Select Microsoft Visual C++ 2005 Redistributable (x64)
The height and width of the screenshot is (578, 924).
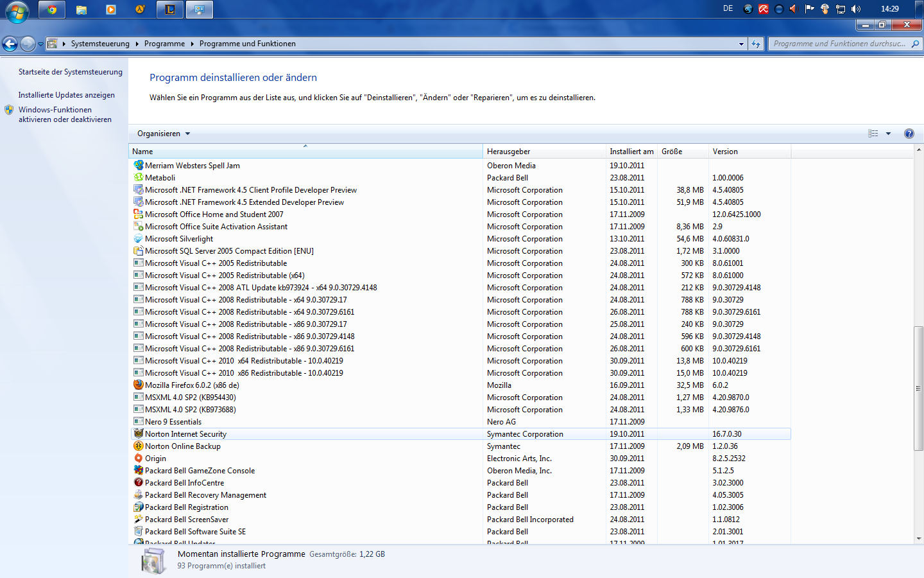click(x=460, y=276)
